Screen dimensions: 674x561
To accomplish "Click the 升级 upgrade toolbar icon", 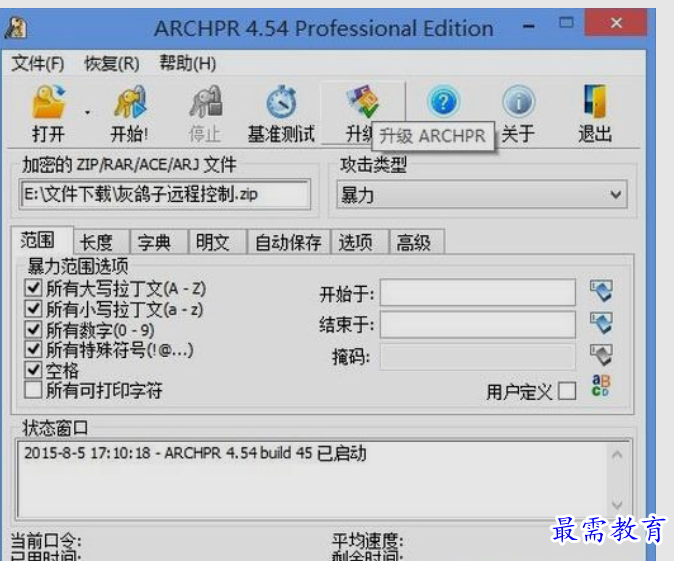I will point(363,101).
